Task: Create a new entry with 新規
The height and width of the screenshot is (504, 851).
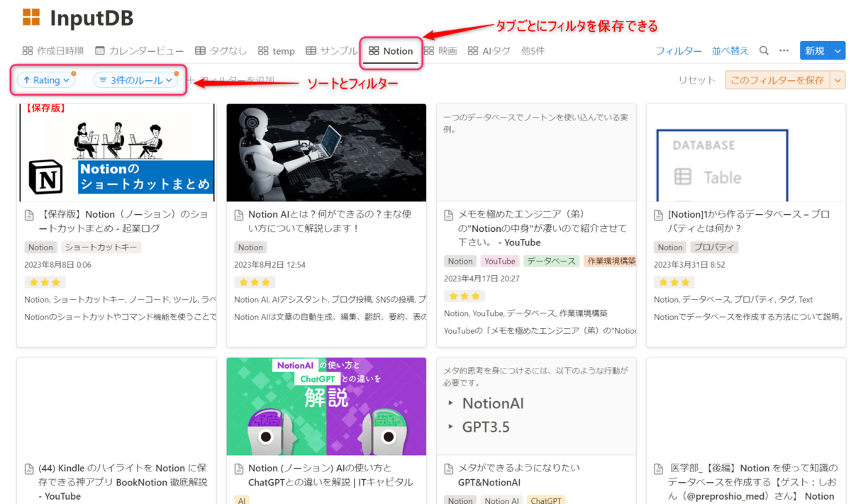Action: click(x=816, y=51)
